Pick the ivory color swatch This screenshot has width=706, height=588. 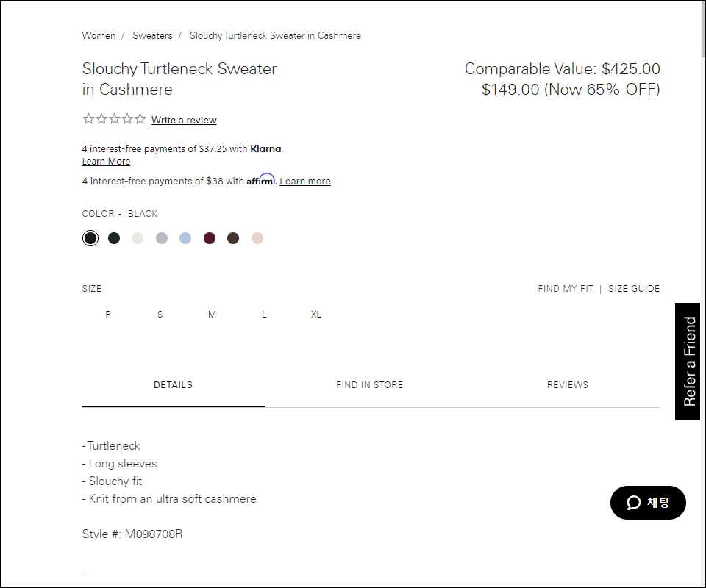pos(138,238)
